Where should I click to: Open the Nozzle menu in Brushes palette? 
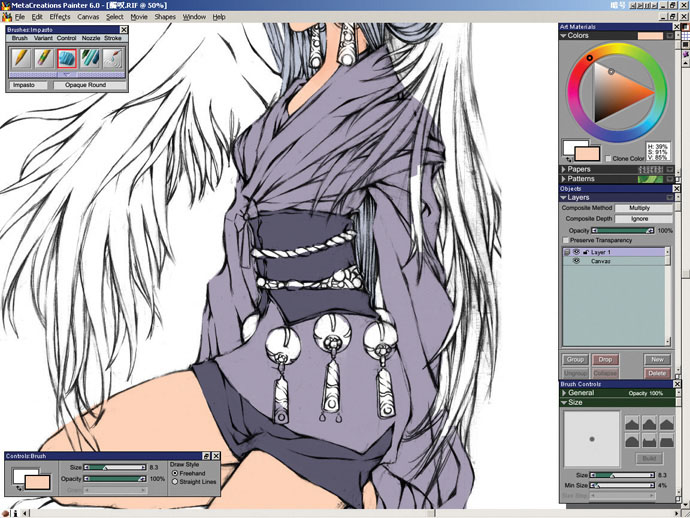tap(91, 38)
